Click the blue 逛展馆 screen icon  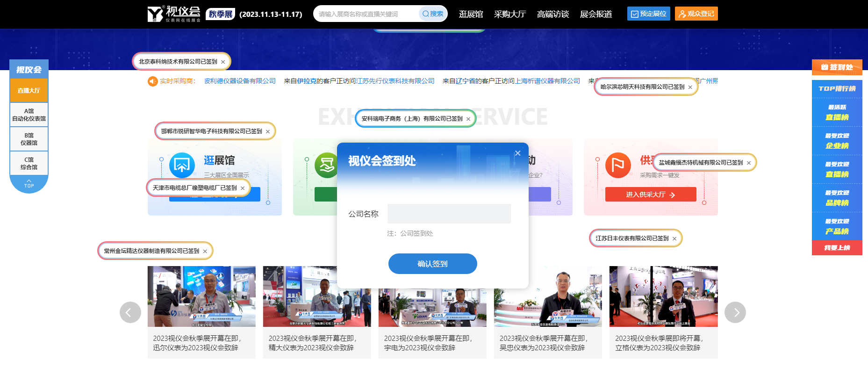pos(182,165)
